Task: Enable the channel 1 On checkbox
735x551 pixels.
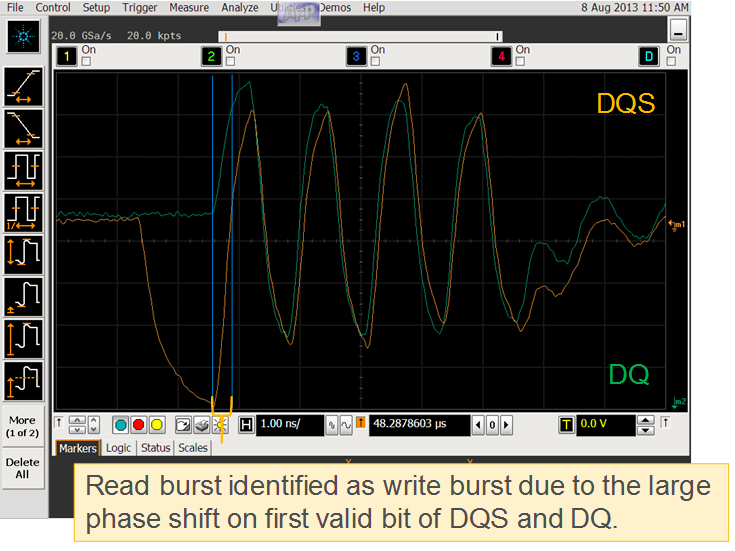Action: (86, 62)
